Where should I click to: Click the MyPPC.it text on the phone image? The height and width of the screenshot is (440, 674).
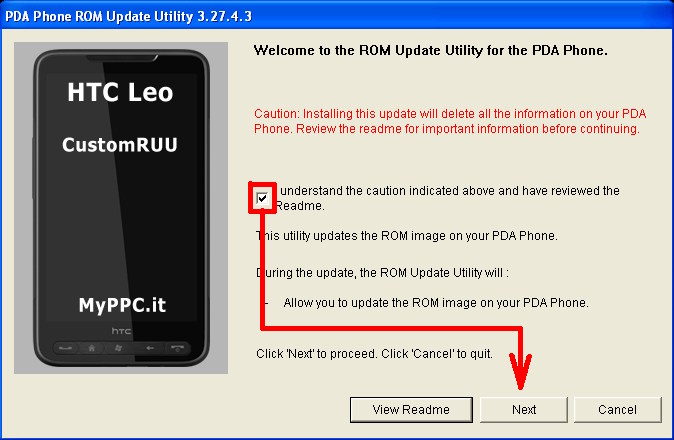pyautogui.click(x=122, y=305)
